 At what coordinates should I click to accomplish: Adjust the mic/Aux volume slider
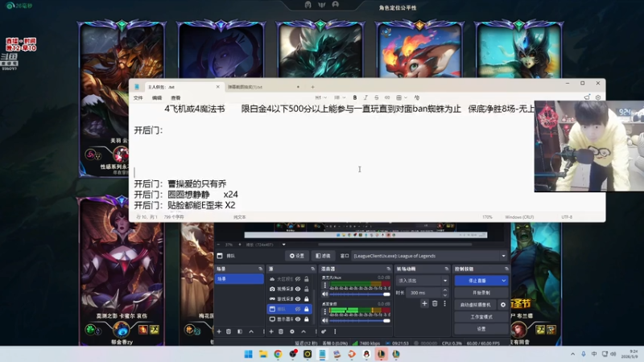point(359,294)
